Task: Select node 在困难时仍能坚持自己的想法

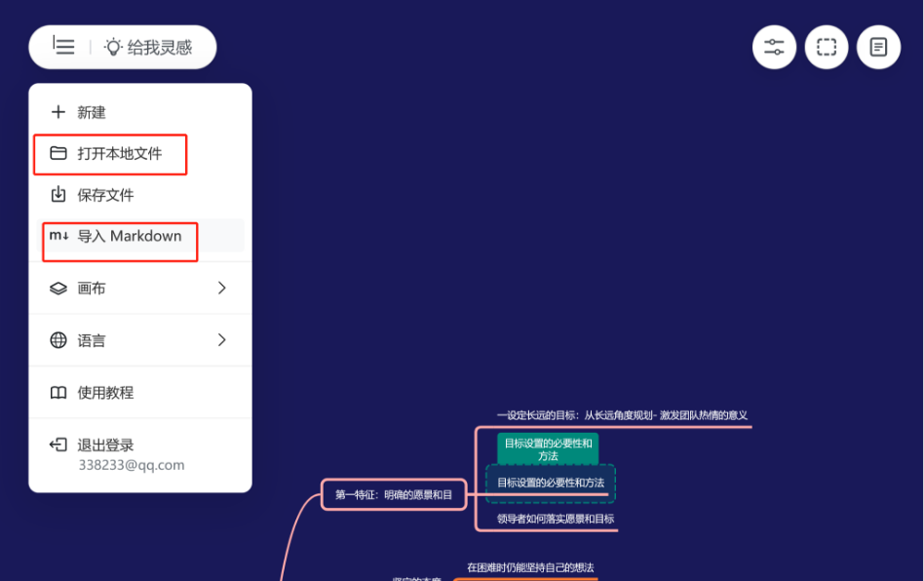Action: tap(530, 567)
